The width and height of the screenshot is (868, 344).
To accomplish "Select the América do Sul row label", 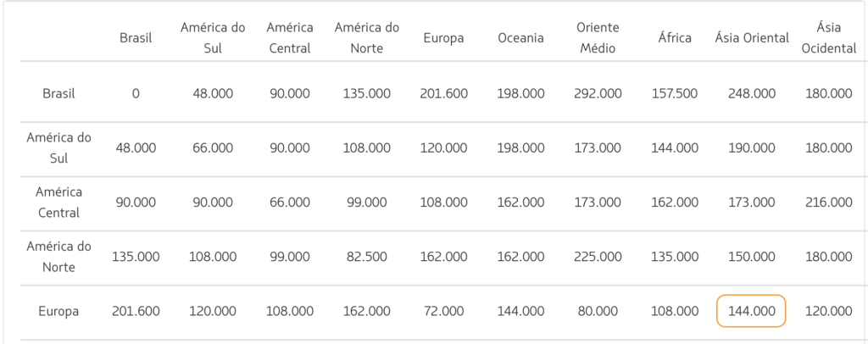I will [x=58, y=147].
